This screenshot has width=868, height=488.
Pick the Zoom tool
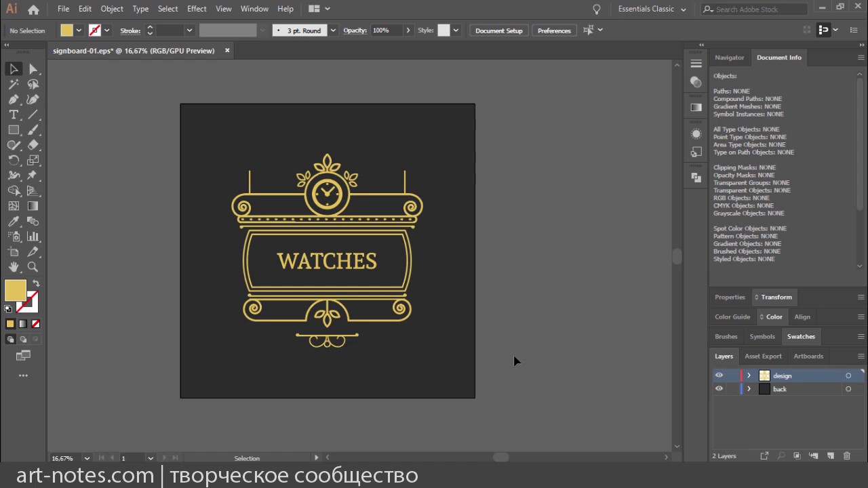[x=33, y=267]
